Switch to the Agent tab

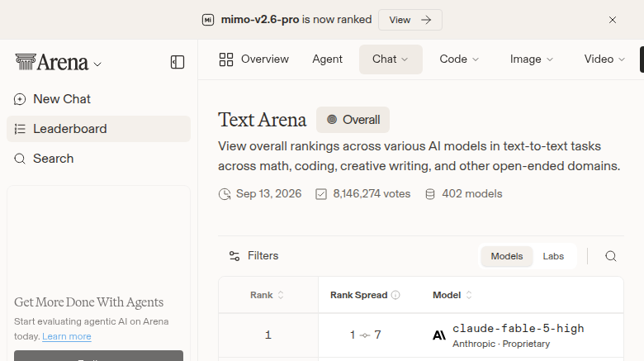coord(327,59)
